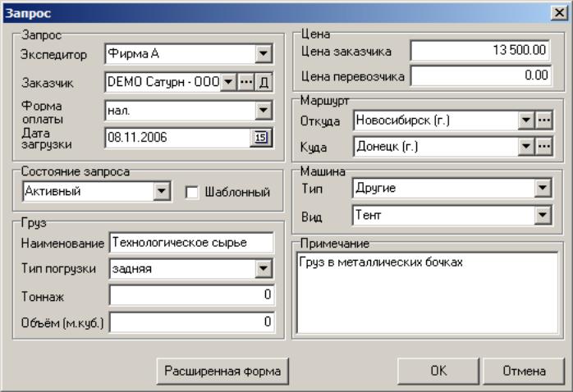Open the Расширенная форма

(222, 371)
